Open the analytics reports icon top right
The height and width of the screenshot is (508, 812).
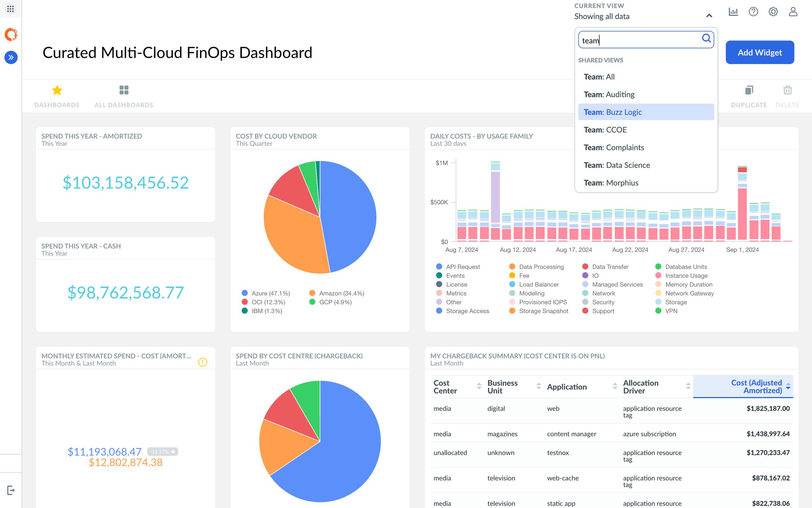(x=733, y=12)
